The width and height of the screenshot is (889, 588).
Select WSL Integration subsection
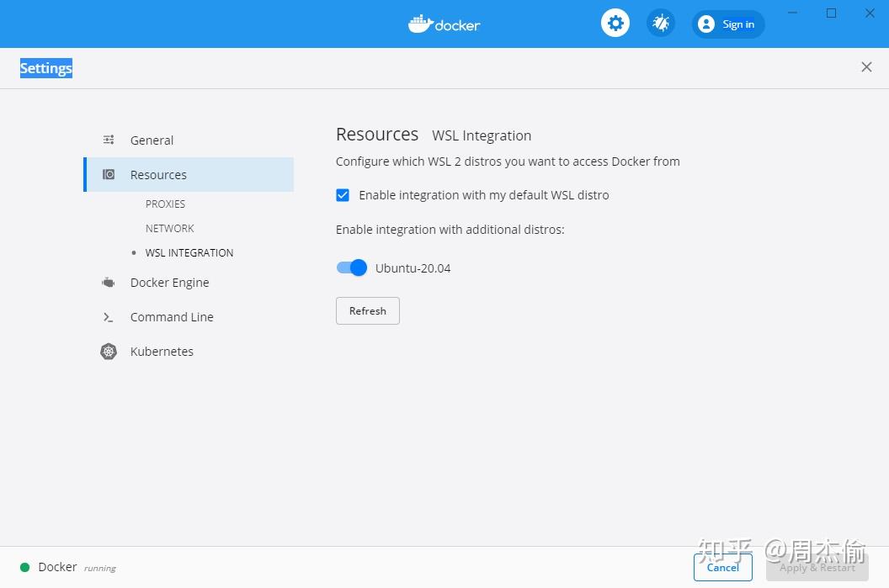coord(189,252)
